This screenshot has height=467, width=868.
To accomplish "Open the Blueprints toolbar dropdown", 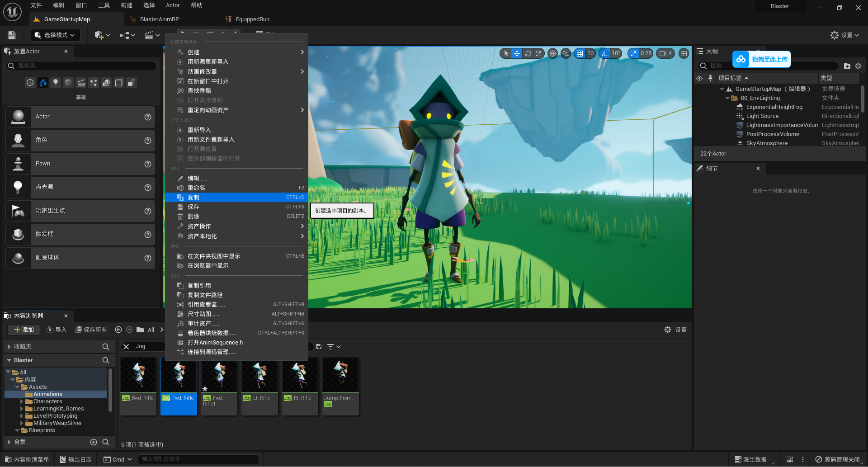I will [127, 35].
